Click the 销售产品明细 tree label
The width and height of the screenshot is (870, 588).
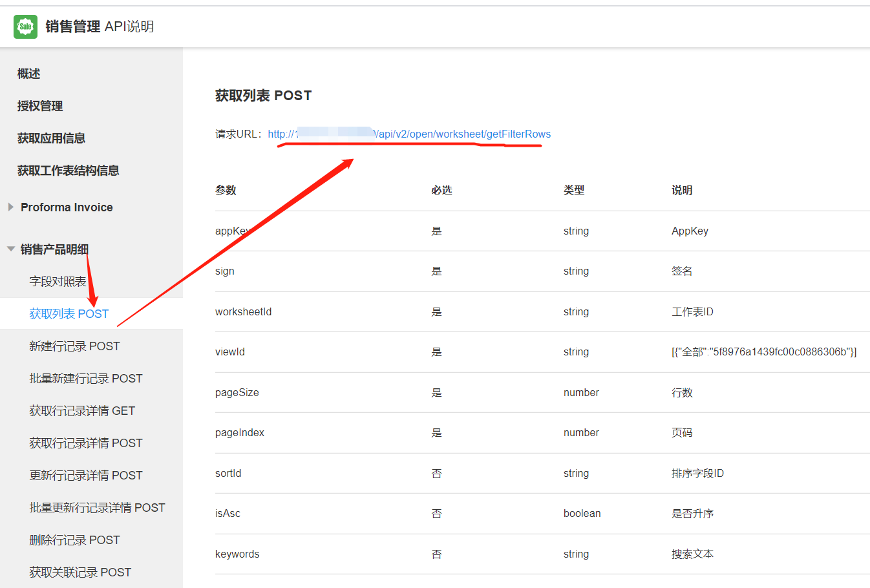(54, 249)
